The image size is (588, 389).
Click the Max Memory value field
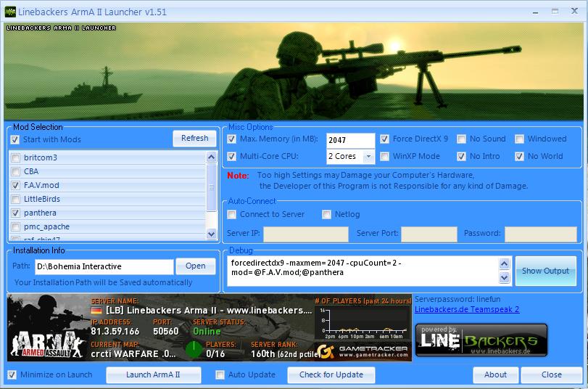[x=351, y=140]
